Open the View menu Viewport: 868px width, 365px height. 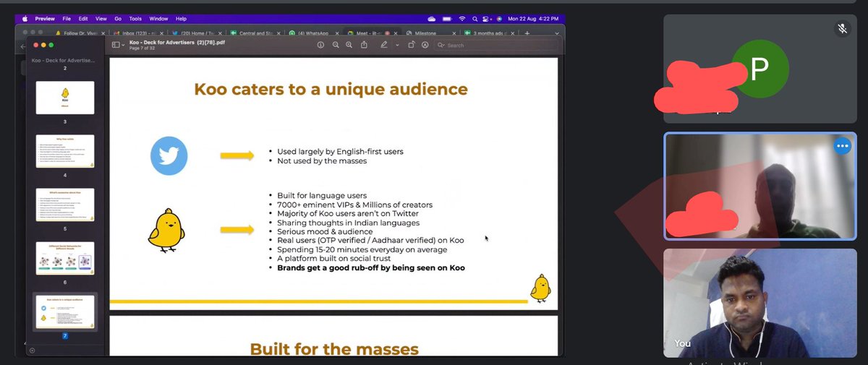tap(101, 19)
